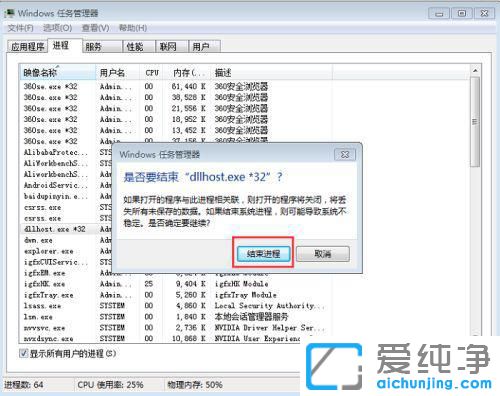Viewport: 500px width, 396px height.
Task: Sort by 内存 column header
Action: coord(187,72)
